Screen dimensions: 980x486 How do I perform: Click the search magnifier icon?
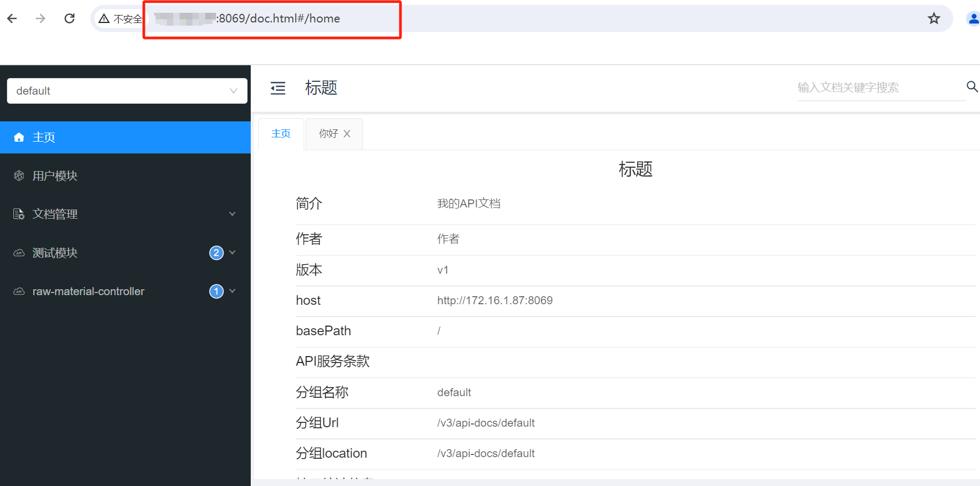coord(972,87)
